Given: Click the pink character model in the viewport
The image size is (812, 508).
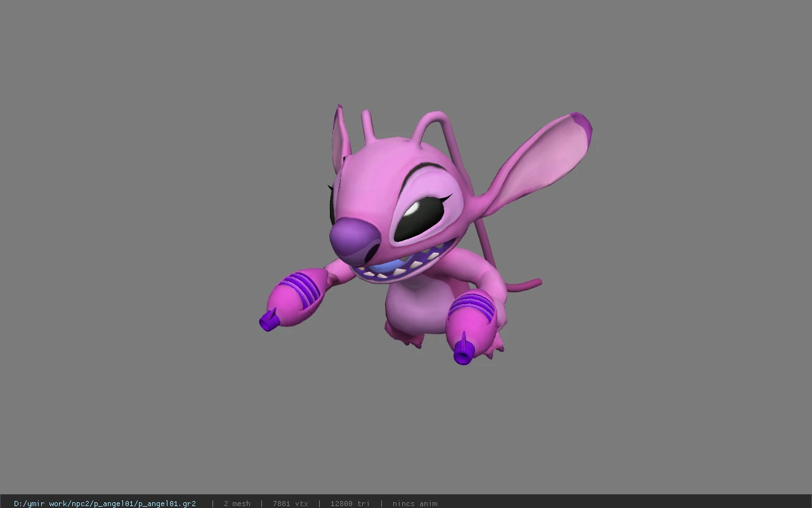Looking at the screenshot, I should [425, 235].
